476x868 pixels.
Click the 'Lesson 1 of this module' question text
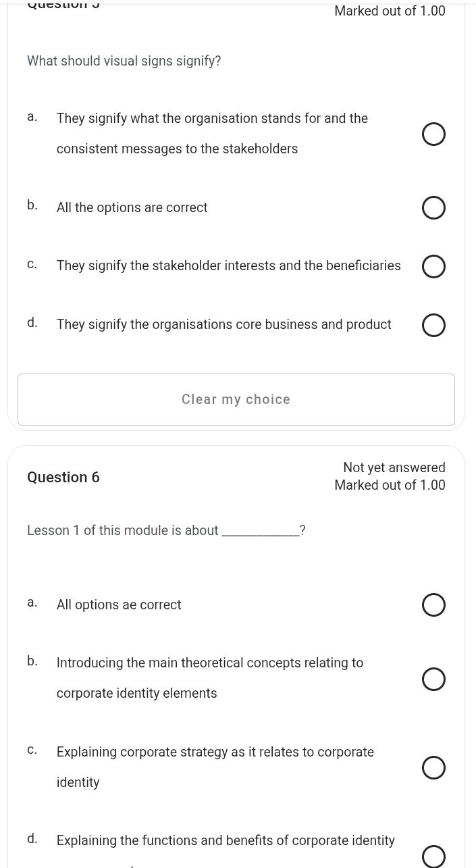(x=123, y=531)
